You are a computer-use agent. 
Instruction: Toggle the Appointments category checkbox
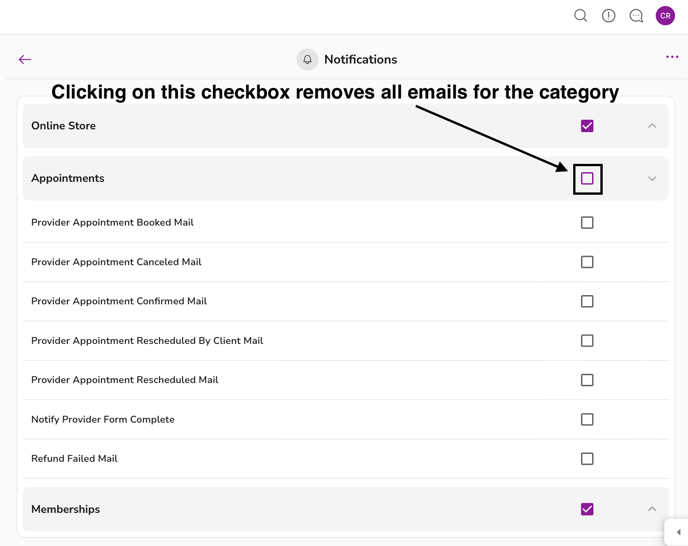[x=587, y=179]
